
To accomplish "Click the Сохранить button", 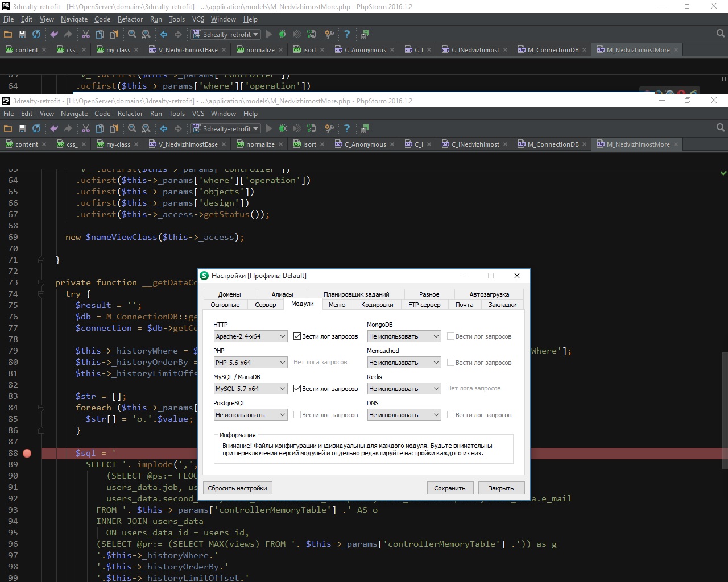I will pyautogui.click(x=449, y=488).
